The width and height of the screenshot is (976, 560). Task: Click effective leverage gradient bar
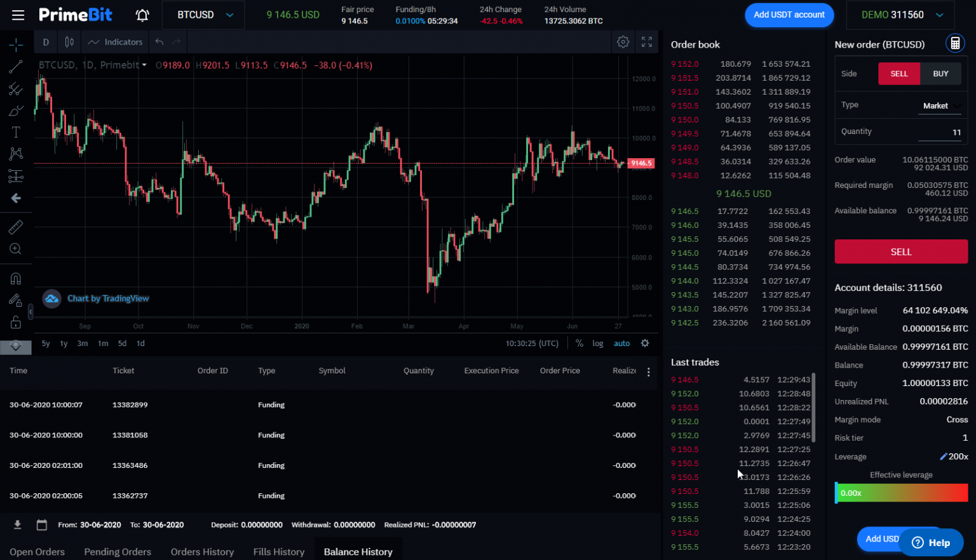pos(901,493)
